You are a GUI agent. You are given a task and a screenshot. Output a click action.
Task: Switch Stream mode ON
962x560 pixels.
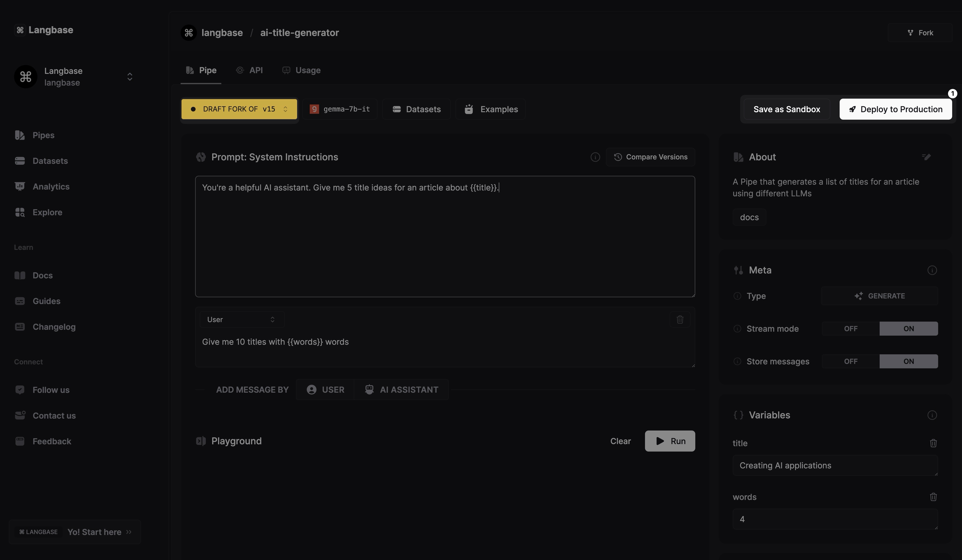click(908, 328)
